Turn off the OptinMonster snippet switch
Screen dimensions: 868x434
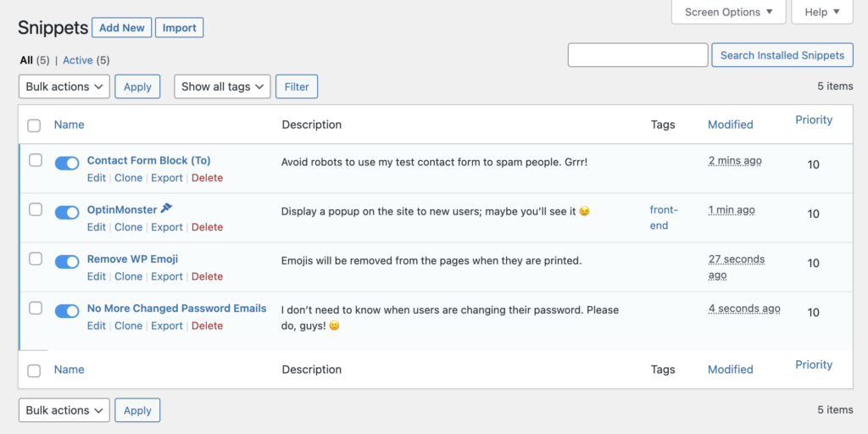click(67, 212)
